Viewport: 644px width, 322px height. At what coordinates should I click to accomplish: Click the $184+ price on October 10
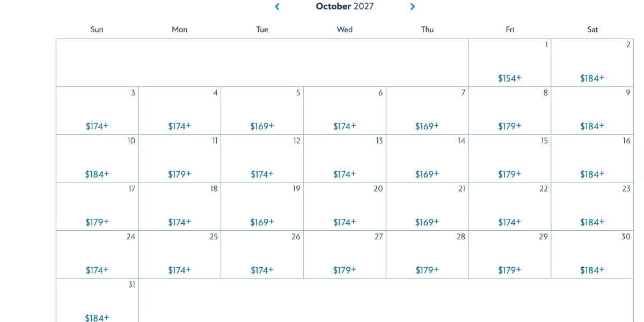click(97, 174)
